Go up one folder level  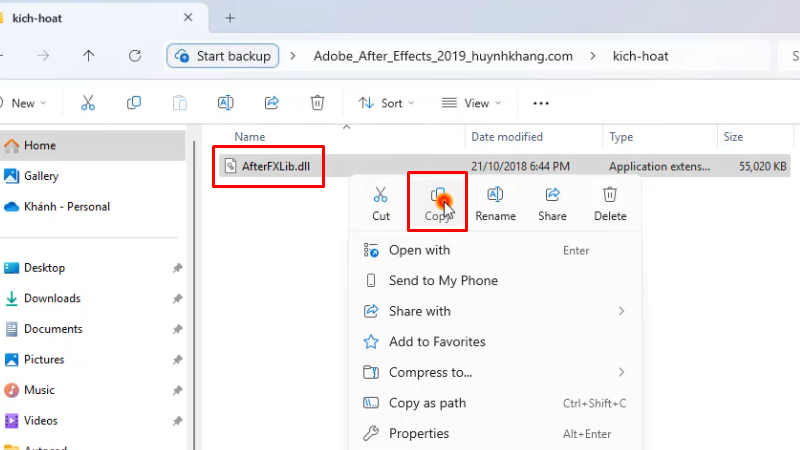(89, 56)
